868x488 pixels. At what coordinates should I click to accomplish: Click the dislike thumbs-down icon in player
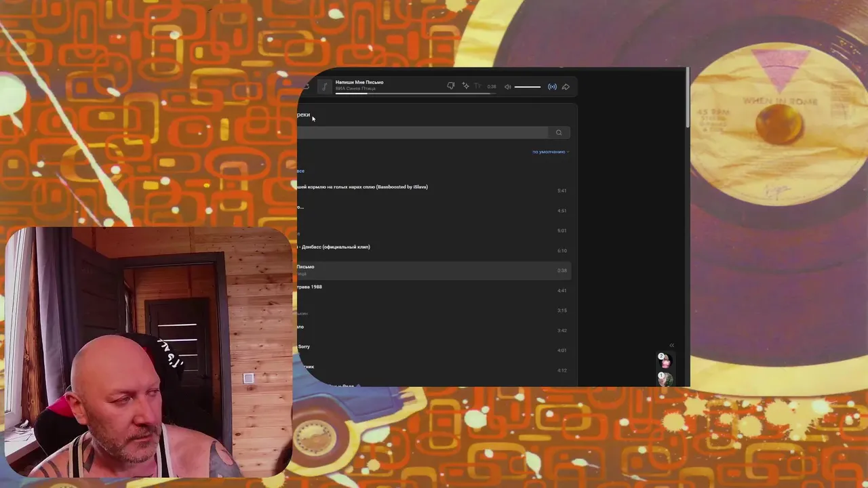pos(450,86)
